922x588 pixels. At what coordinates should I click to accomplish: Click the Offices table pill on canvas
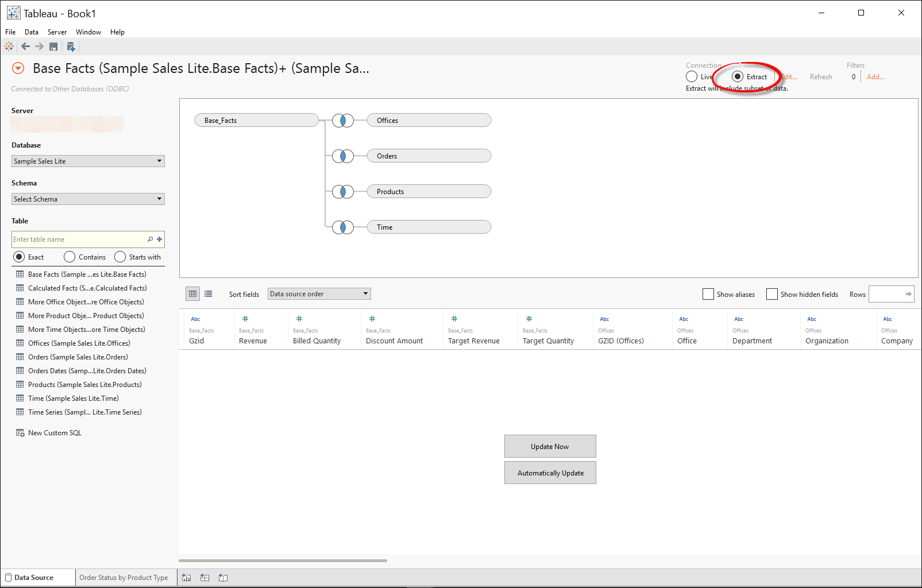tap(429, 121)
